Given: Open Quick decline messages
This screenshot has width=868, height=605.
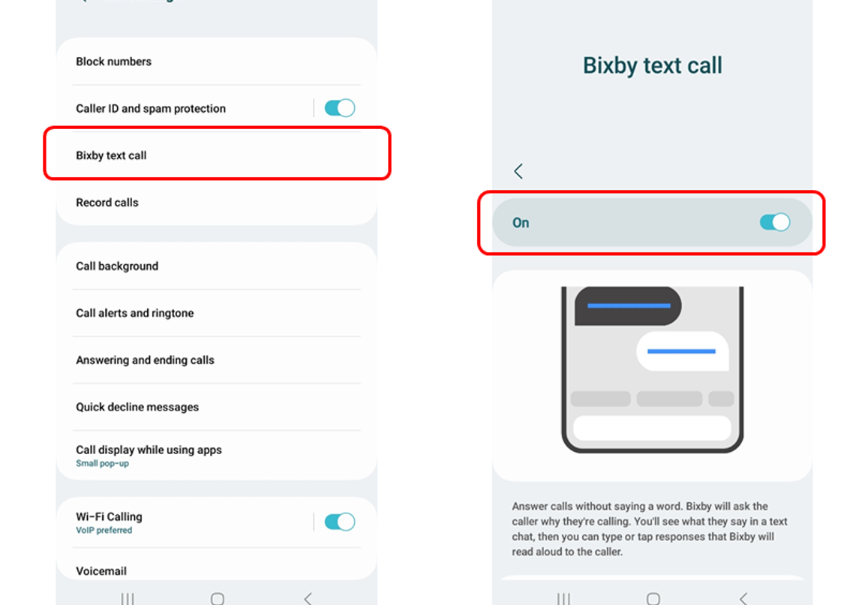Looking at the screenshot, I should 217,407.
